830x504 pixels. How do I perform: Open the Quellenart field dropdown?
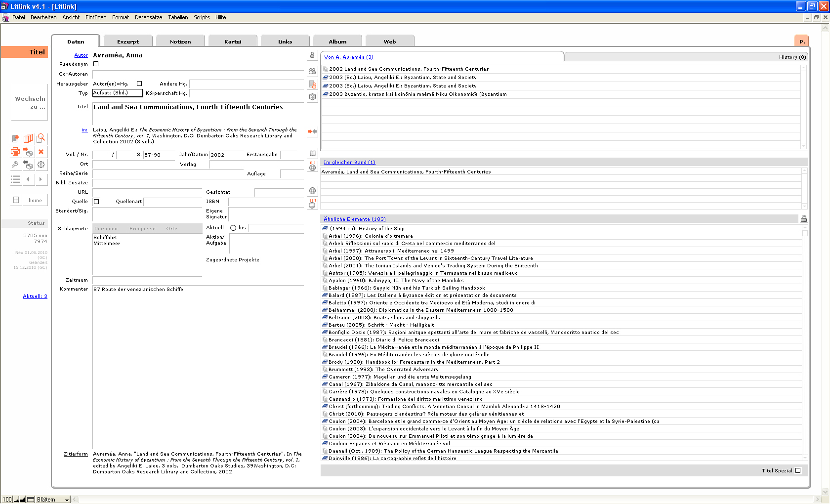pyautogui.click(x=173, y=202)
